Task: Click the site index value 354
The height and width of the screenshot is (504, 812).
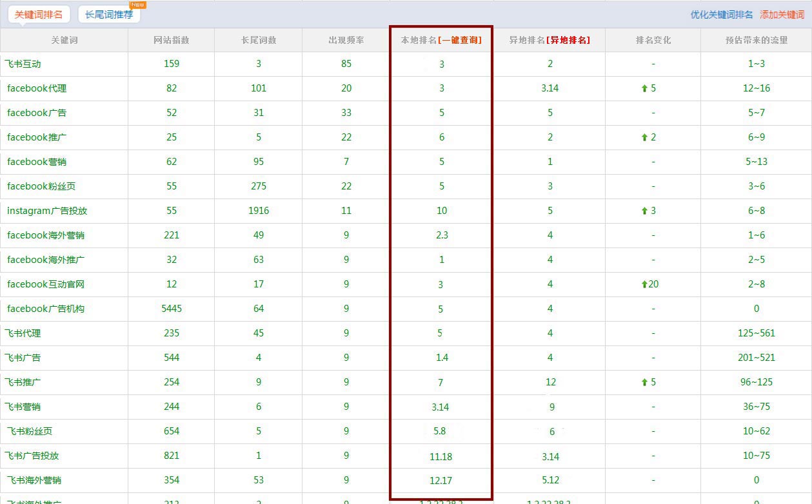Action: tap(172, 480)
